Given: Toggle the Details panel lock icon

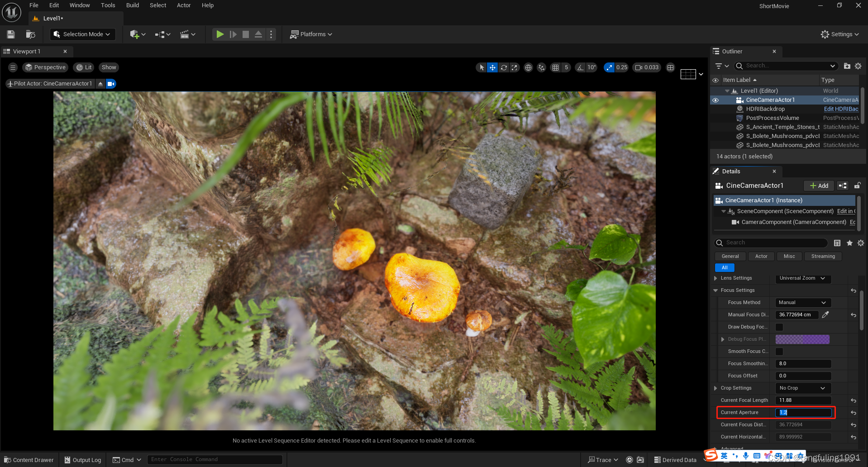Looking at the screenshot, I should (857, 186).
